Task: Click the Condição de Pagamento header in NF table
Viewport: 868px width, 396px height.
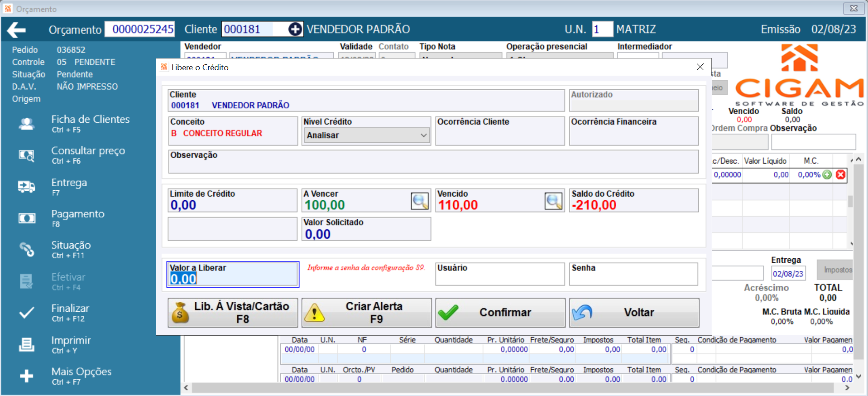Action: pos(737,340)
